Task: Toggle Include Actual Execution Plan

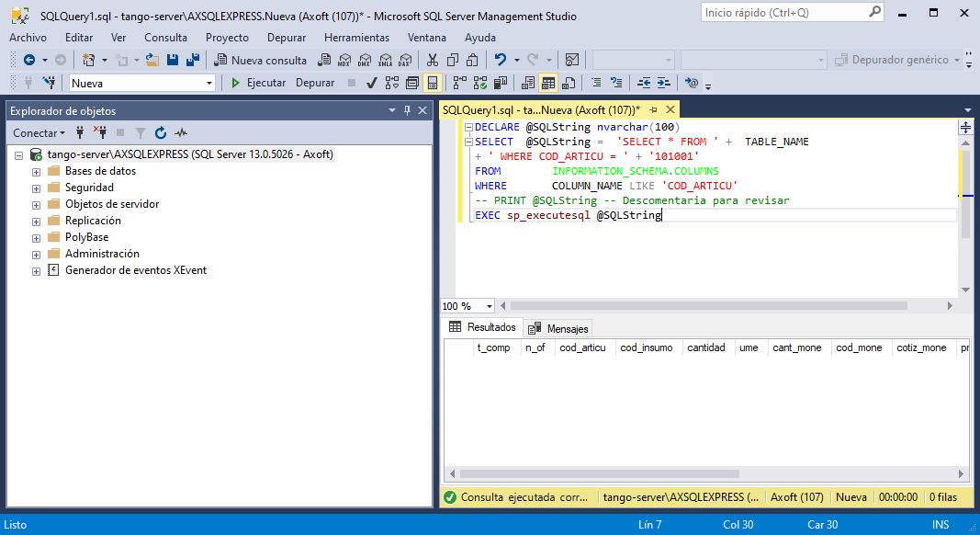Action: click(x=459, y=83)
